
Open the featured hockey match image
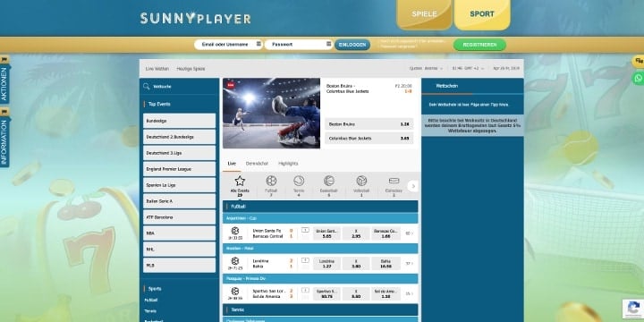click(x=272, y=113)
